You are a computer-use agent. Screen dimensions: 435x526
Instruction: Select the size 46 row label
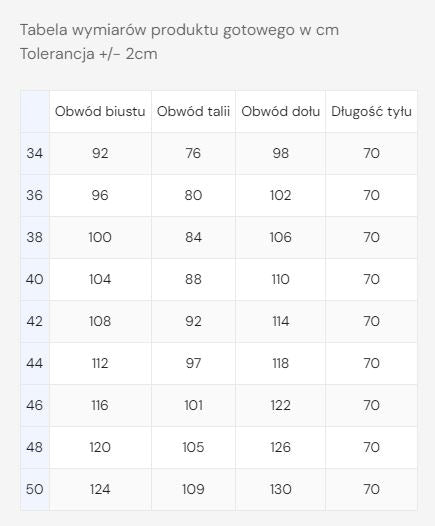pyautogui.click(x=35, y=405)
